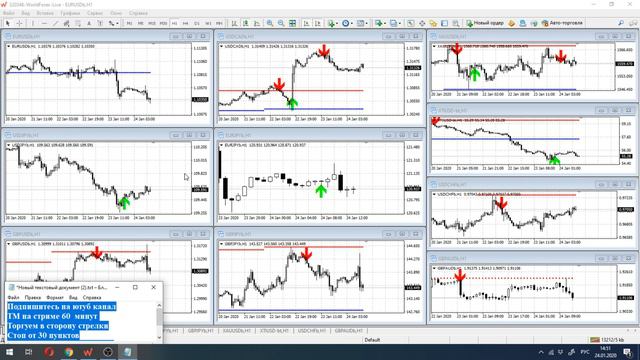The height and width of the screenshot is (360, 640).
Task: Open the notification center icon
Action: [627, 352]
